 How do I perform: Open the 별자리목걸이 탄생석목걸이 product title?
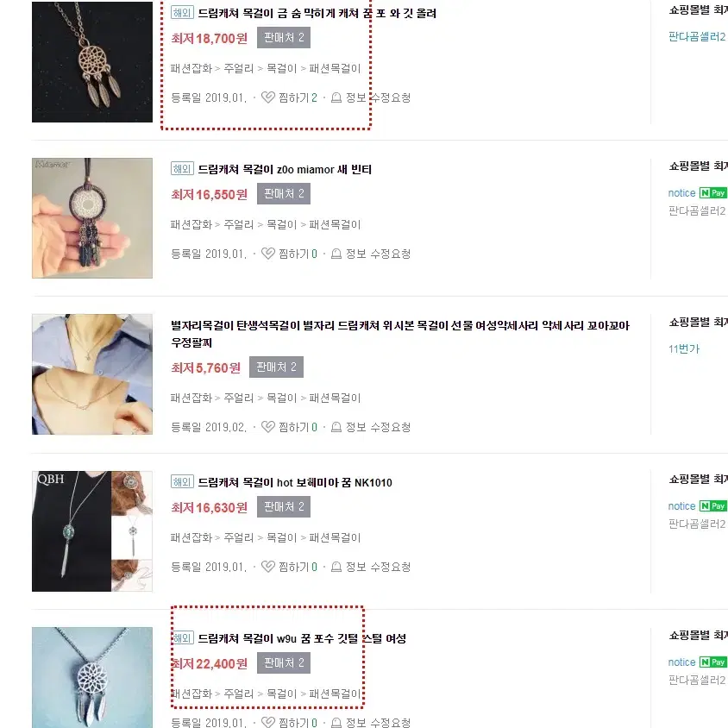pyautogui.click(x=400, y=334)
